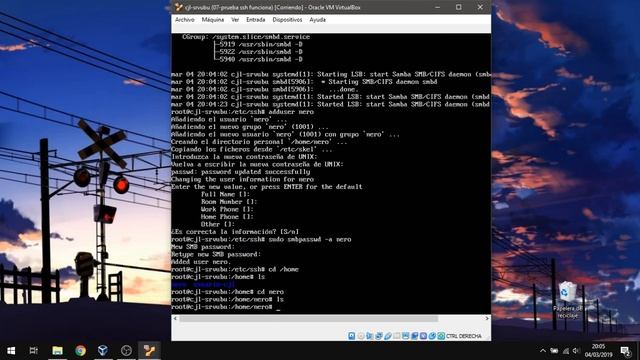Click the horizontal scrollbar right arrow
The image size is (640, 360).
click(487, 318)
